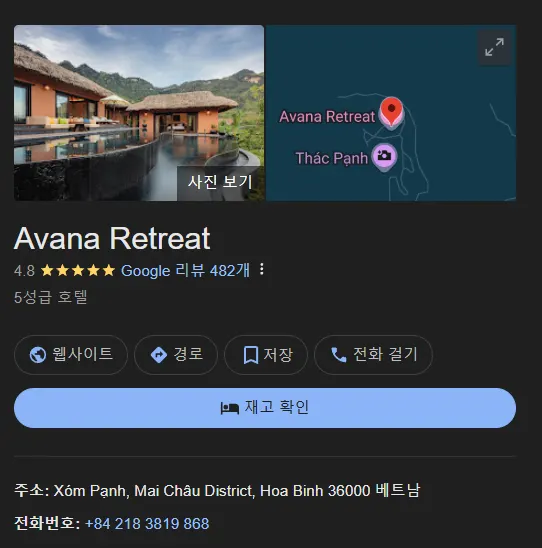Click the Avana Retreat map label
Image resolution: width=542 pixels, height=548 pixels.
327,116
